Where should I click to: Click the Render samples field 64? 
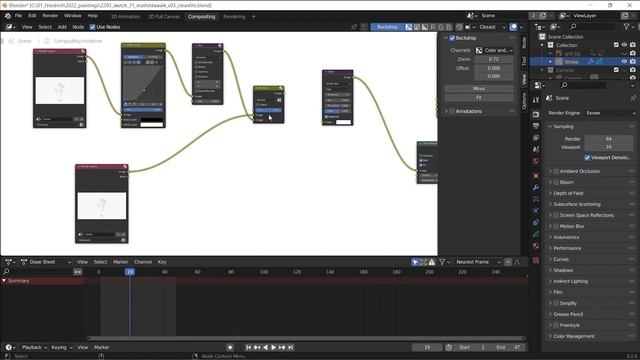[609, 139]
